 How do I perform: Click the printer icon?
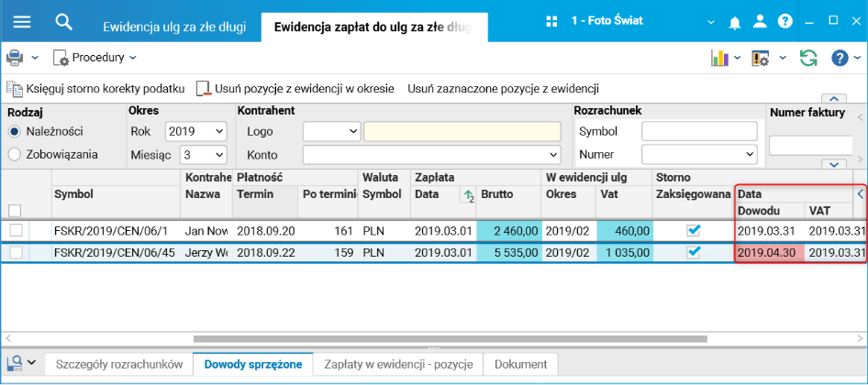click(x=16, y=58)
